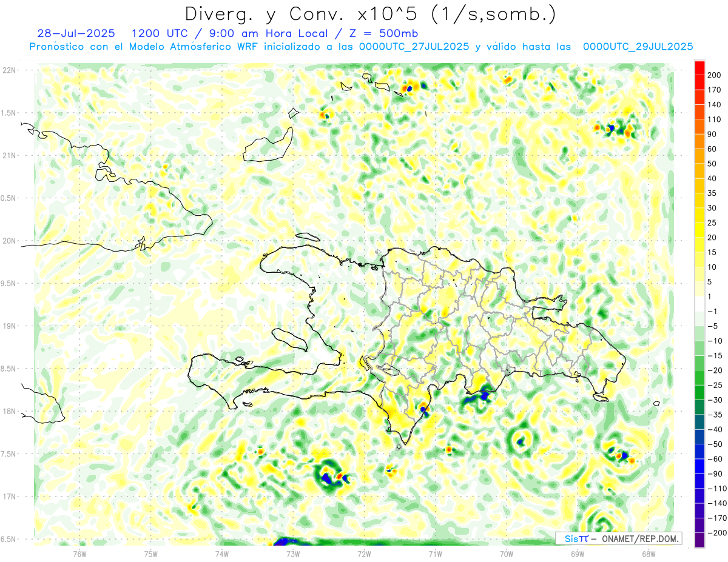Click the '73W' longitude label
The width and height of the screenshot is (728, 562).
click(x=293, y=554)
